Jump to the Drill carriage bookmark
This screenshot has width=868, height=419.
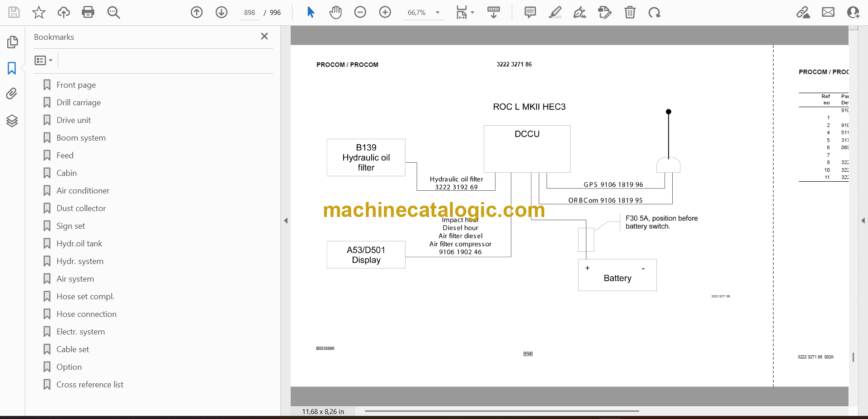pyautogui.click(x=79, y=103)
